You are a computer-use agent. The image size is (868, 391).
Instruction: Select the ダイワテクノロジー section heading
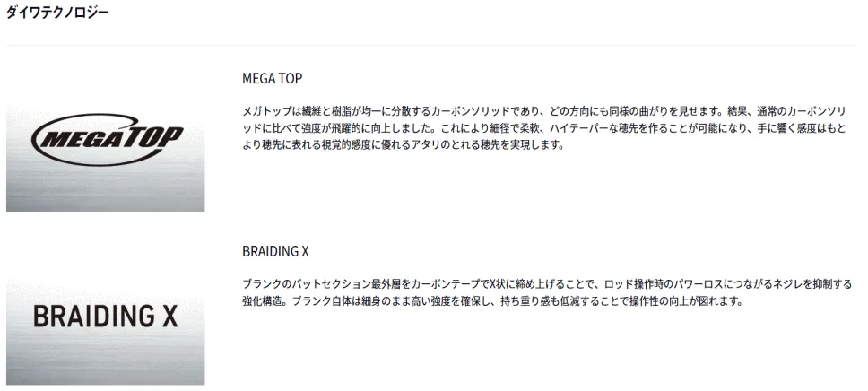[57, 13]
